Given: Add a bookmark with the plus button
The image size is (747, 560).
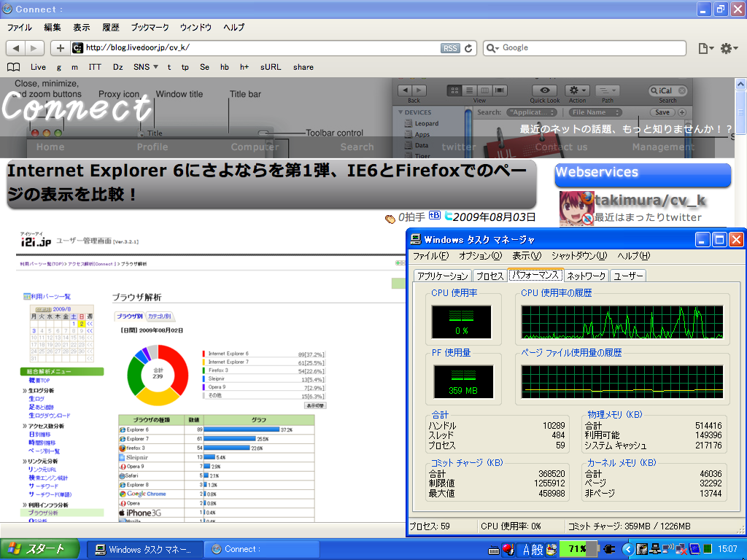Looking at the screenshot, I should [x=60, y=48].
